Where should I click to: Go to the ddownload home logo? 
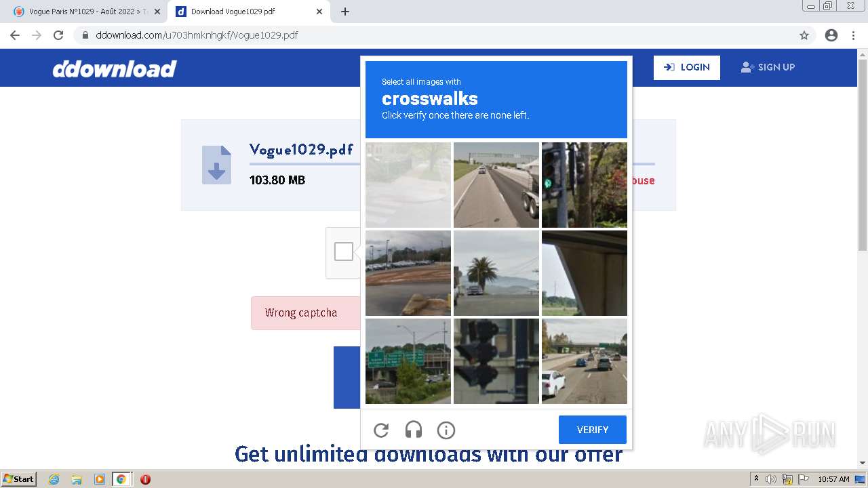click(115, 68)
